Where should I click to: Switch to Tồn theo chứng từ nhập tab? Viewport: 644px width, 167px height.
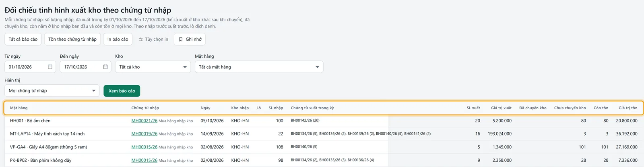pyautogui.click(x=72, y=39)
